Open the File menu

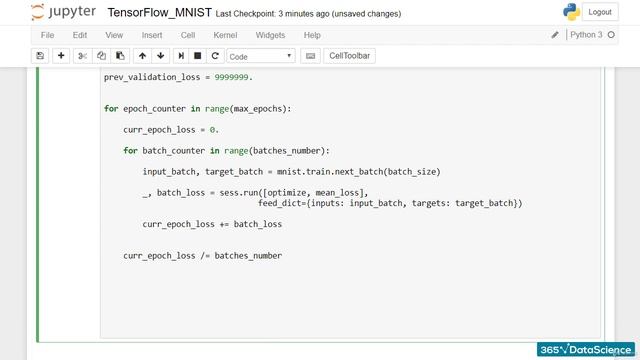pos(47,35)
